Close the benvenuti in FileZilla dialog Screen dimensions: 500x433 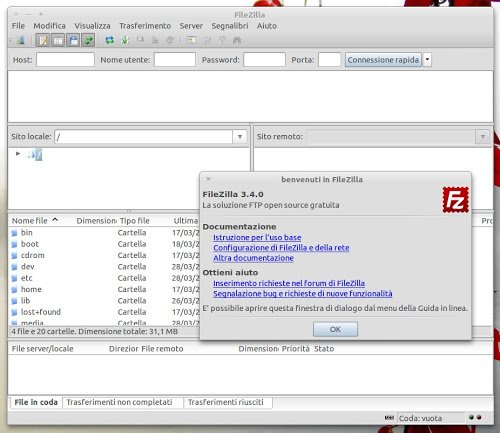point(208,179)
